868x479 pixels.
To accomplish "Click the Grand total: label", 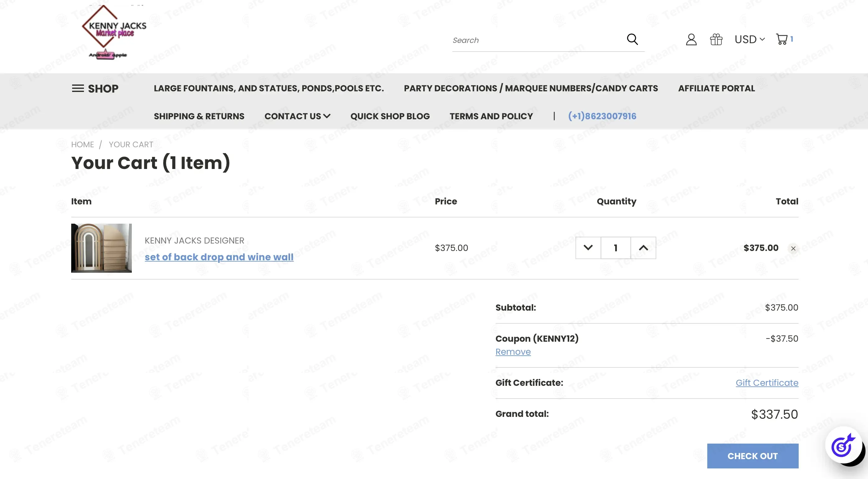I will (522, 414).
